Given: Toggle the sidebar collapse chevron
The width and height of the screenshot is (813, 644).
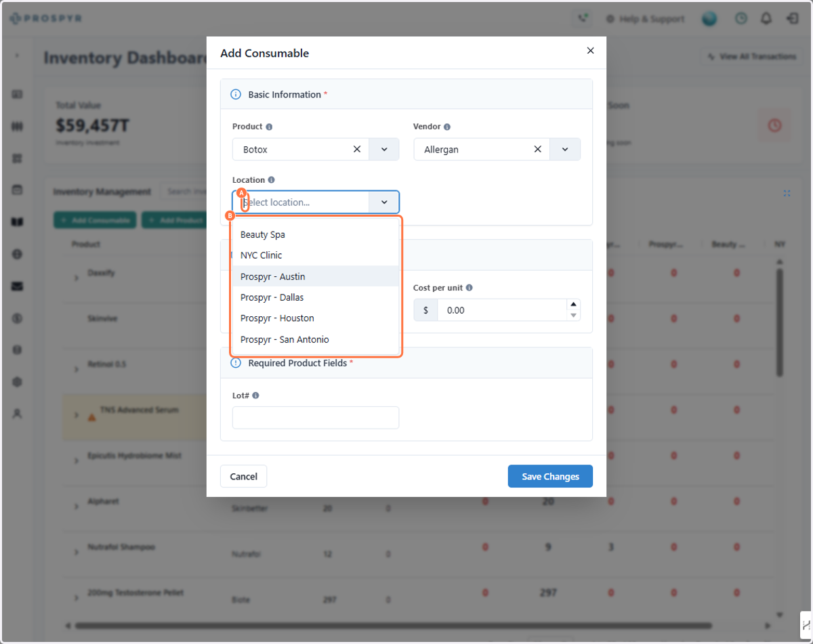Looking at the screenshot, I should click(18, 56).
